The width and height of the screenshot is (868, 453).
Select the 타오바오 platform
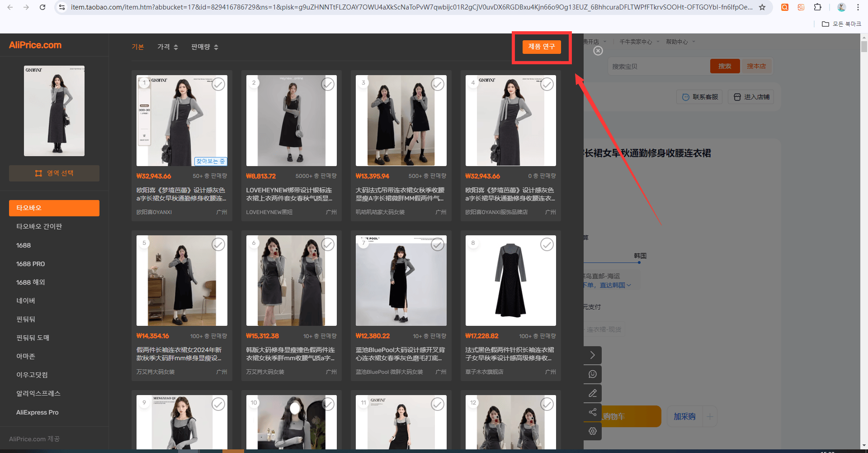pyautogui.click(x=54, y=208)
